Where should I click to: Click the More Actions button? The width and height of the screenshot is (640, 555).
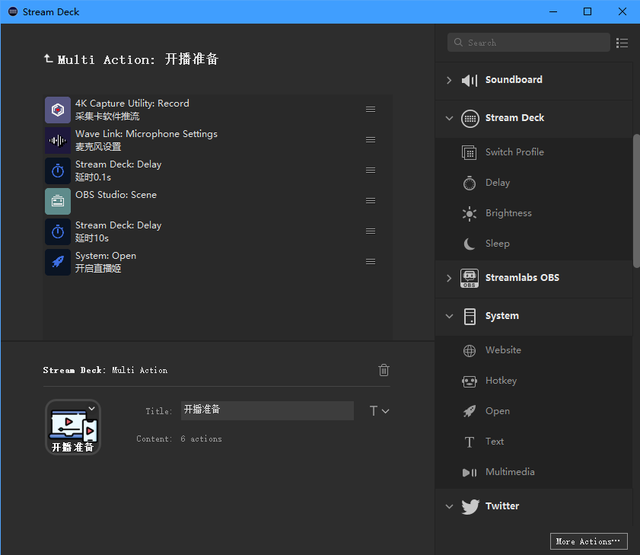(589, 542)
